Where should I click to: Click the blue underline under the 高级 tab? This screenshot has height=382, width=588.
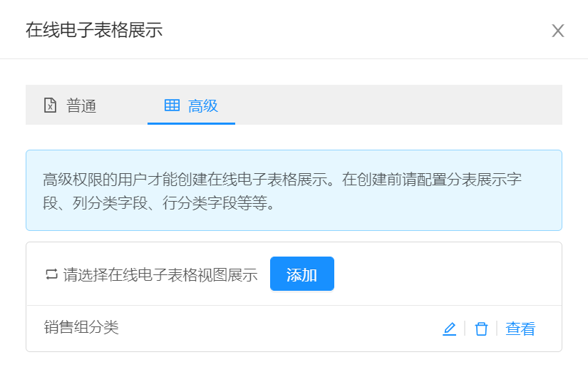[x=191, y=123]
